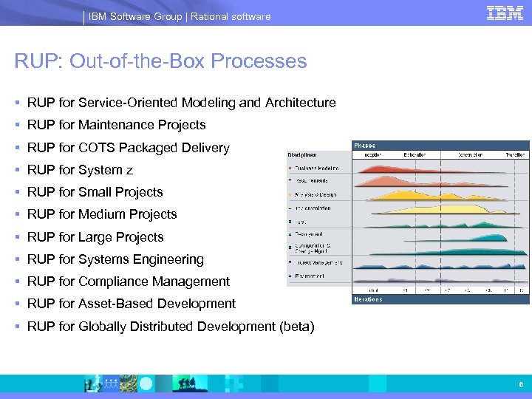
Task: Click the 'Implementation' discipline label
Action: pos(313,208)
